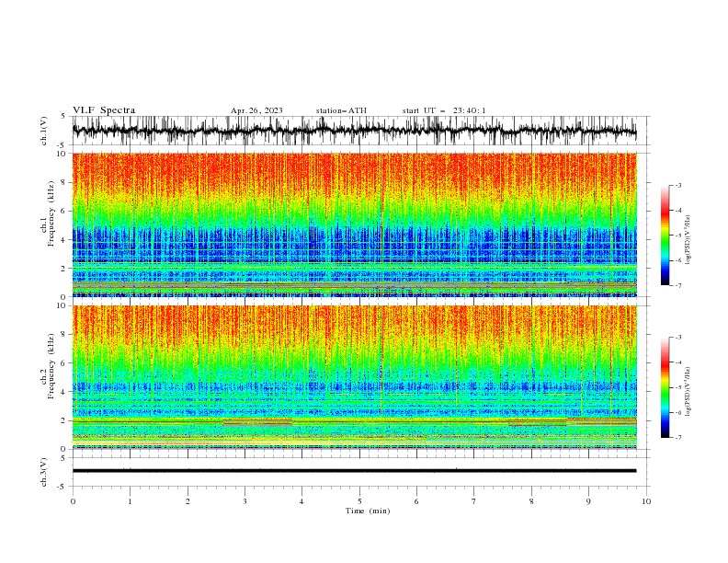
Task: Click inside the ch.1 spectrogram panel
Action: pos(354,224)
